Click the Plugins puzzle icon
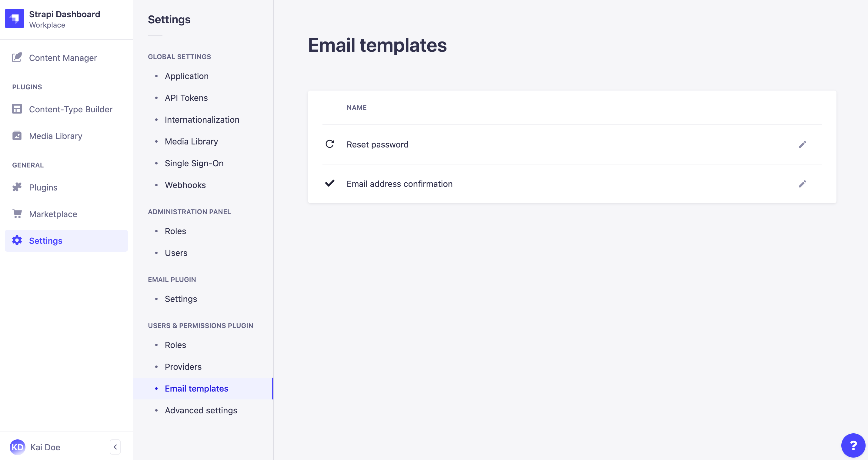The width and height of the screenshot is (868, 460). [17, 187]
